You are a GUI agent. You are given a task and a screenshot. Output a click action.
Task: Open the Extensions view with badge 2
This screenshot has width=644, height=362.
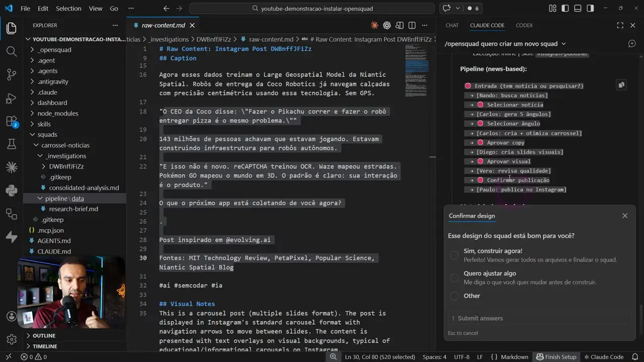click(x=11, y=121)
